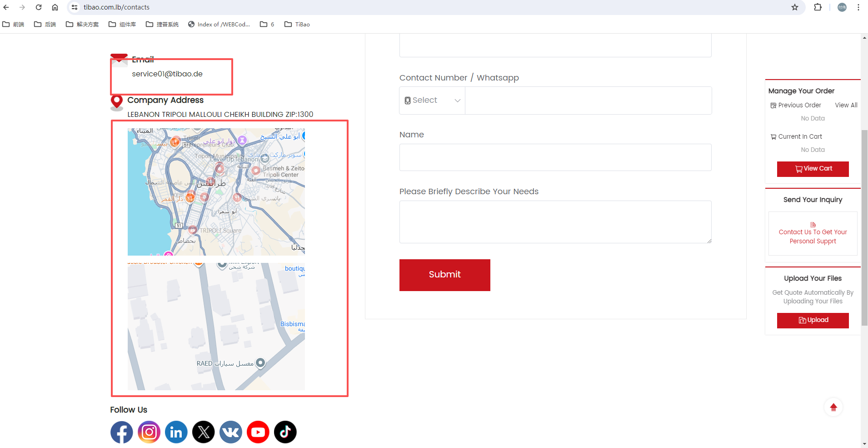Screen dimensions: 868x448
Task: Reload the page
Action: [39, 7]
